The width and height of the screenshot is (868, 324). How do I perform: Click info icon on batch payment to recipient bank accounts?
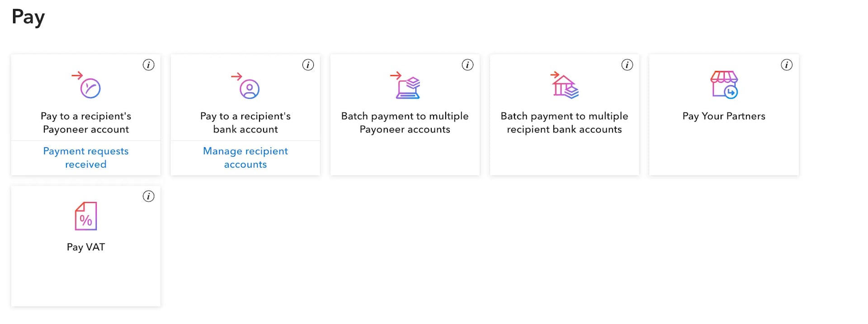627,65
